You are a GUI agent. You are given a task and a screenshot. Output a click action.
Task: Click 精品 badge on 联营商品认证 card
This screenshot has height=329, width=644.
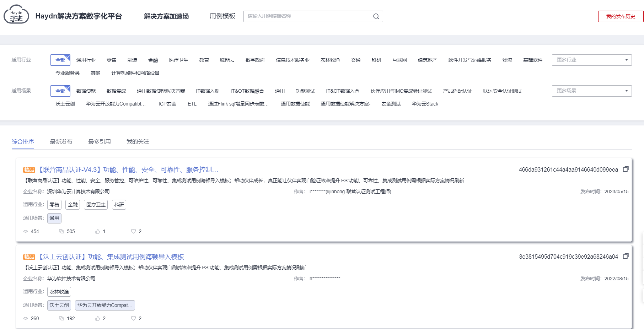(x=29, y=170)
